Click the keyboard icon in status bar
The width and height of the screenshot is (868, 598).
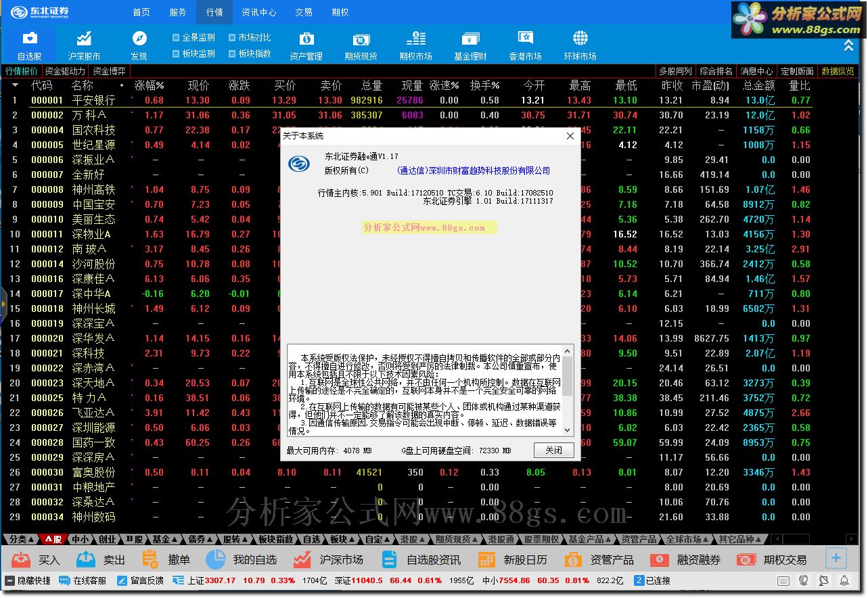783,581
